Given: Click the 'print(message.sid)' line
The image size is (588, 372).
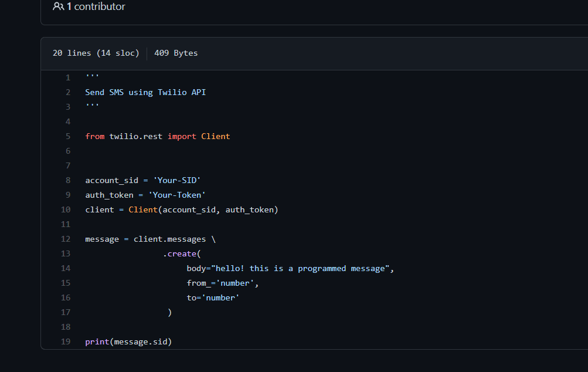Looking at the screenshot, I should click(x=128, y=341).
